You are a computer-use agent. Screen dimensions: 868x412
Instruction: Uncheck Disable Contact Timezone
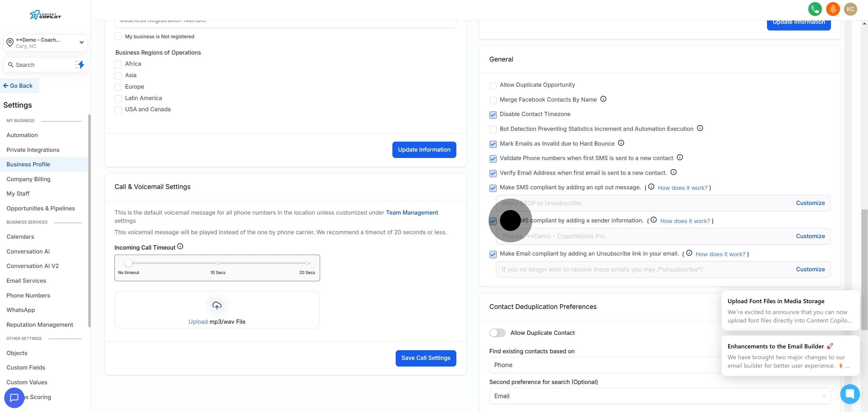coord(493,115)
